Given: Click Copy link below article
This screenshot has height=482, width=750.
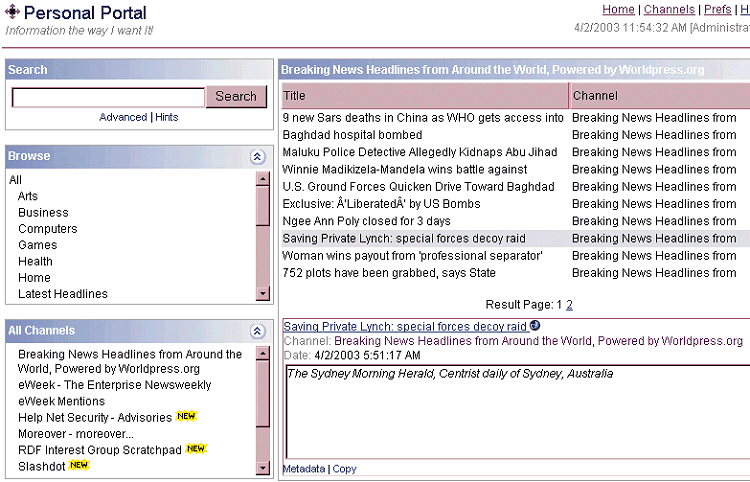Looking at the screenshot, I should [344, 469].
